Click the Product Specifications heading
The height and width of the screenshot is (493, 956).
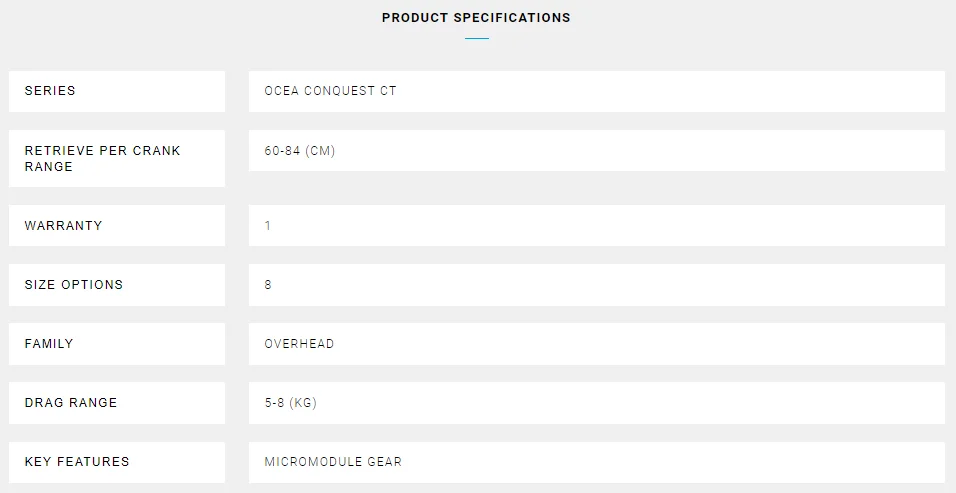(x=476, y=18)
